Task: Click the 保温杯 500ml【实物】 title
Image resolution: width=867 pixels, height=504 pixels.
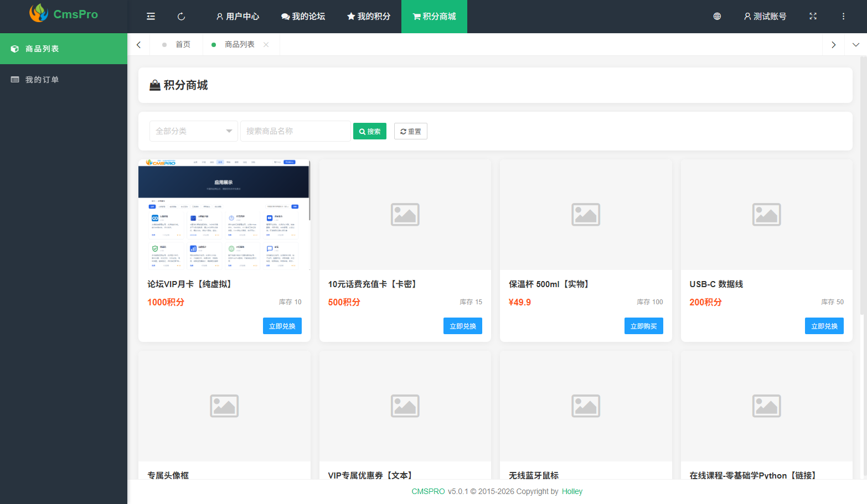Action: click(x=549, y=284)
